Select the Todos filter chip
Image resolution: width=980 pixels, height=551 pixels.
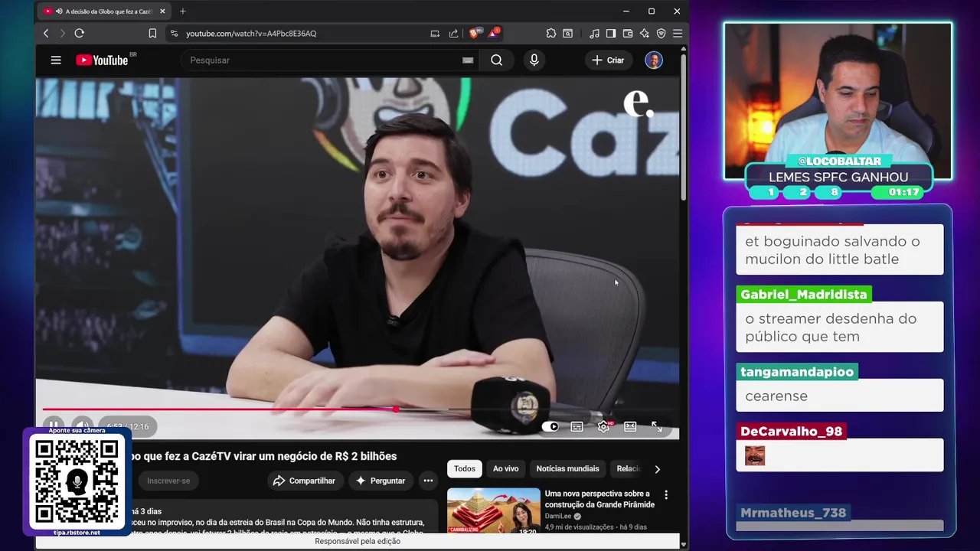(x=465, y=469)
